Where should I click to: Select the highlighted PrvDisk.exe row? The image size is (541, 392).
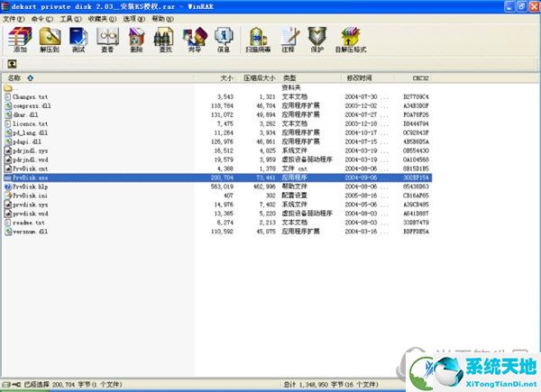[217, 178]
